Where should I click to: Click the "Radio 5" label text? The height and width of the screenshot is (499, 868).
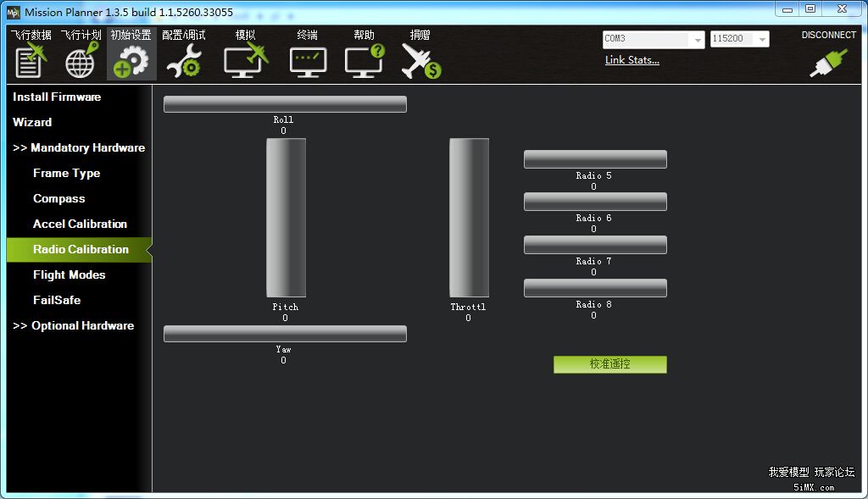click(x=593, y=176)
